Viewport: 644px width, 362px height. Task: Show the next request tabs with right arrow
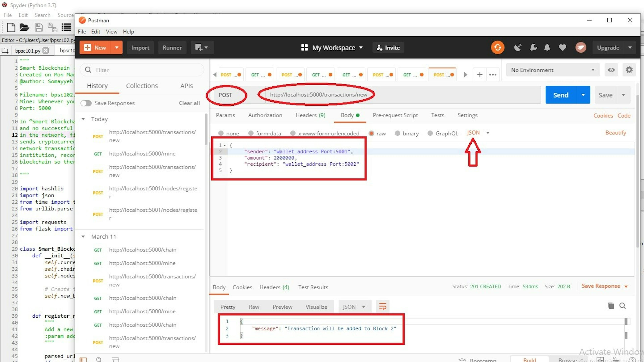tap(466, 74)
